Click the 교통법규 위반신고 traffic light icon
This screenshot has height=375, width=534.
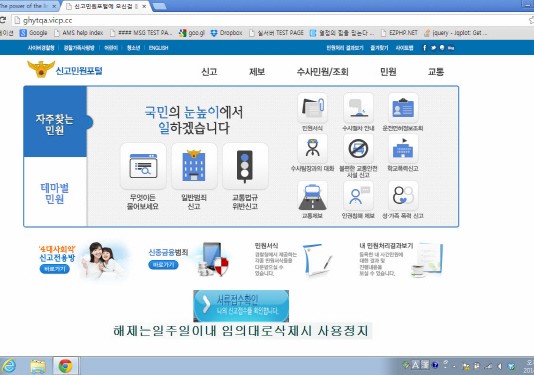pos(245,166)
